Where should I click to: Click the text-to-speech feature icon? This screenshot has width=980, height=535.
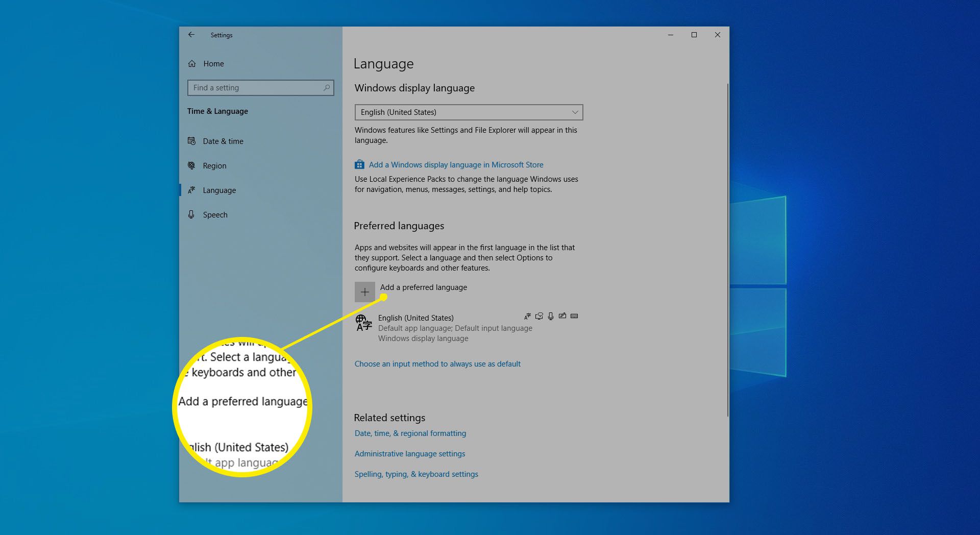[x=539, y=317]
